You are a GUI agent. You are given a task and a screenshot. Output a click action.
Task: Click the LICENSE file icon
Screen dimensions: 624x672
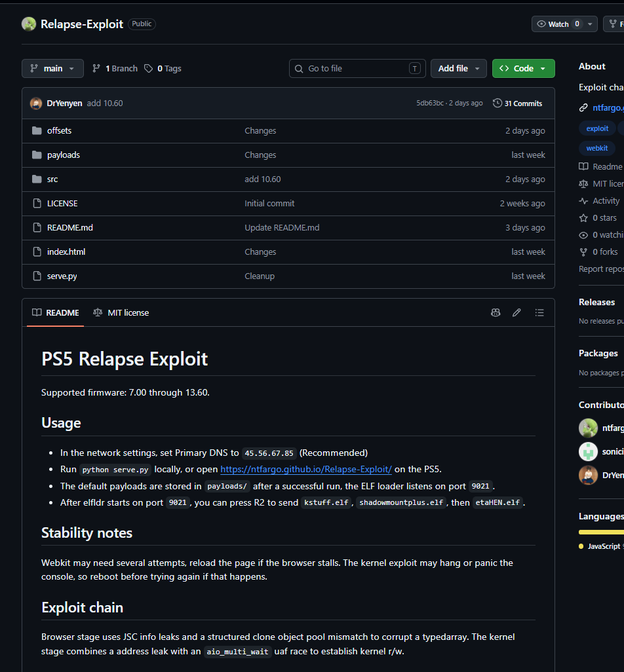click(x=37, y=204)
